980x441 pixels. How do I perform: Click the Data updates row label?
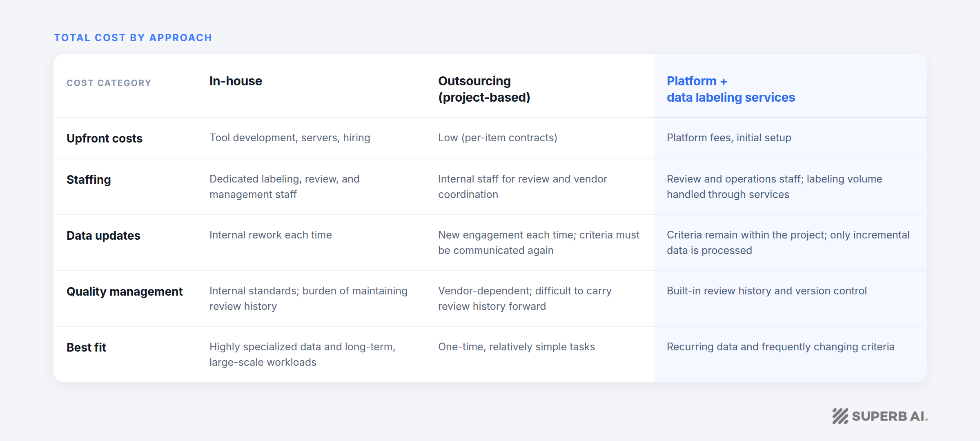(103, 236)
